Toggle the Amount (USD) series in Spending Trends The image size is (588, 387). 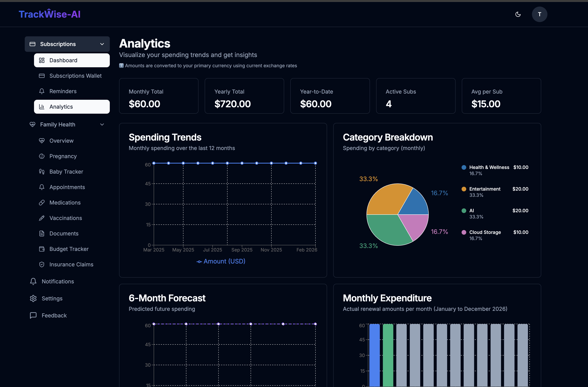point(221,261)
